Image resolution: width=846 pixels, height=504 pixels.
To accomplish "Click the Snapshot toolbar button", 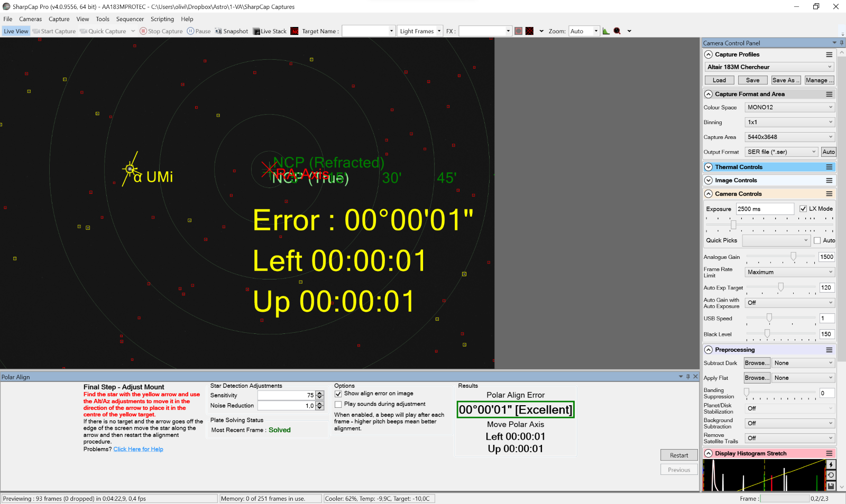I will tap(231, 31).
